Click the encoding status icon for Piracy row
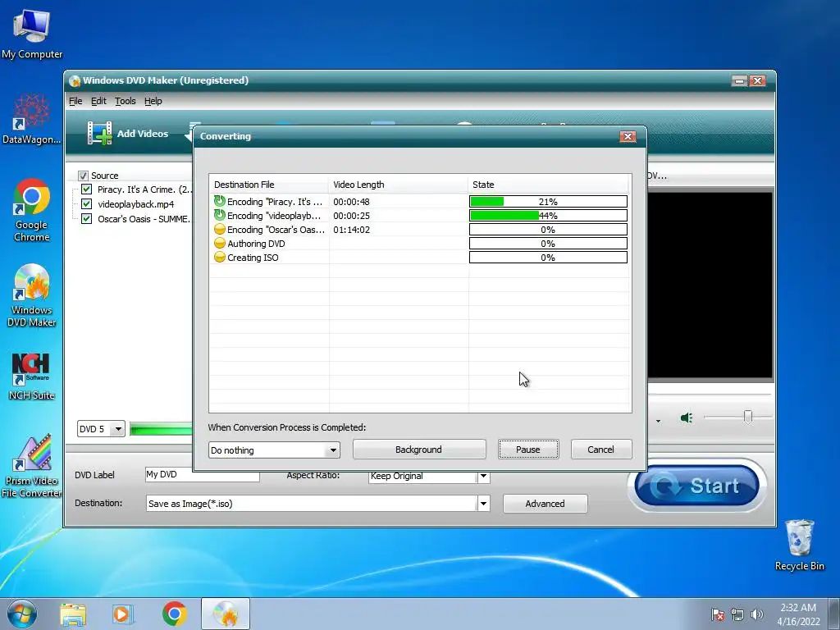Viewport: 840px width, 630px height. pyautogui.click(x=219, y=202)
